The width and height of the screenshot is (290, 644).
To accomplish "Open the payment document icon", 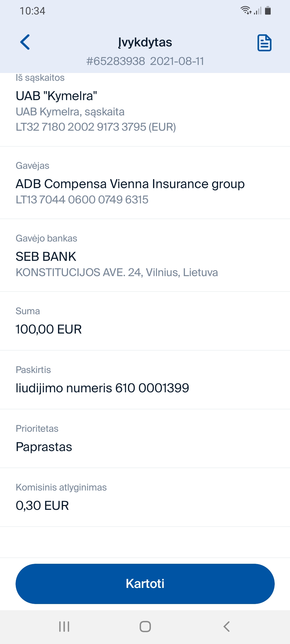I will coord(264,43).
